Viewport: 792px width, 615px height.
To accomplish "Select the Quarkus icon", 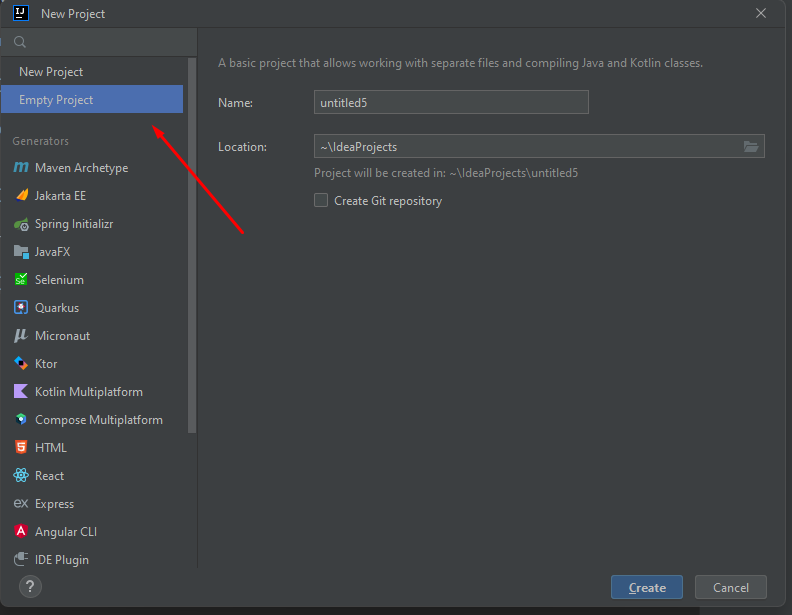I will click(20, 308).
